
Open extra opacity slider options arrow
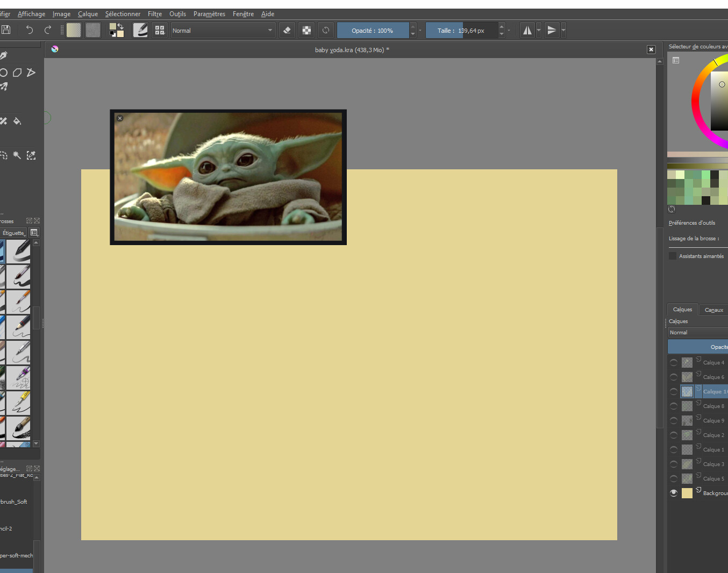point(420,31)
